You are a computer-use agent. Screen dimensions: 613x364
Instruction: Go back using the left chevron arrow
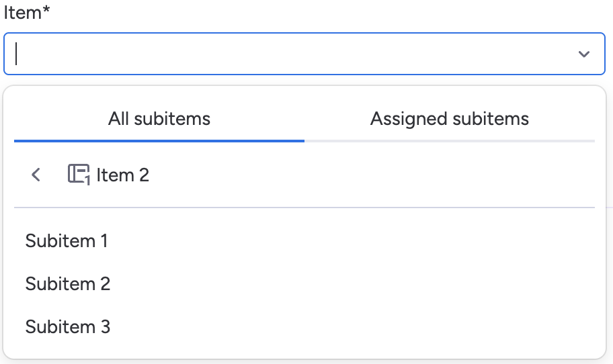point(36,175)
